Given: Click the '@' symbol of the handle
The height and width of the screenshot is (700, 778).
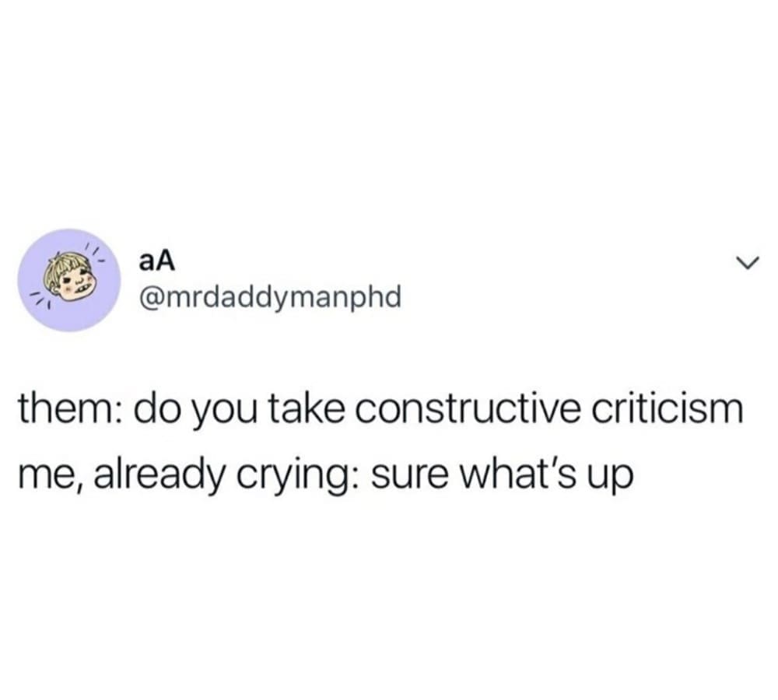Looking at the screenshot, I should point(153,298).
